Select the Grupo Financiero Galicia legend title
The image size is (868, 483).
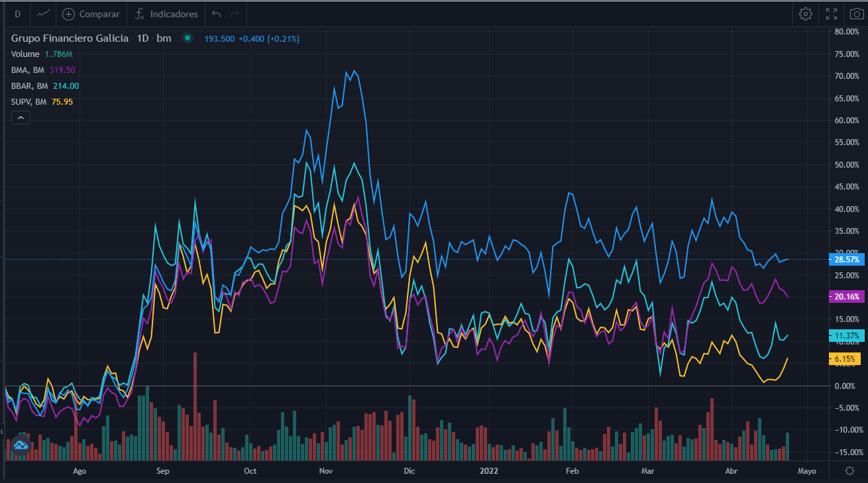coord(70,38)
